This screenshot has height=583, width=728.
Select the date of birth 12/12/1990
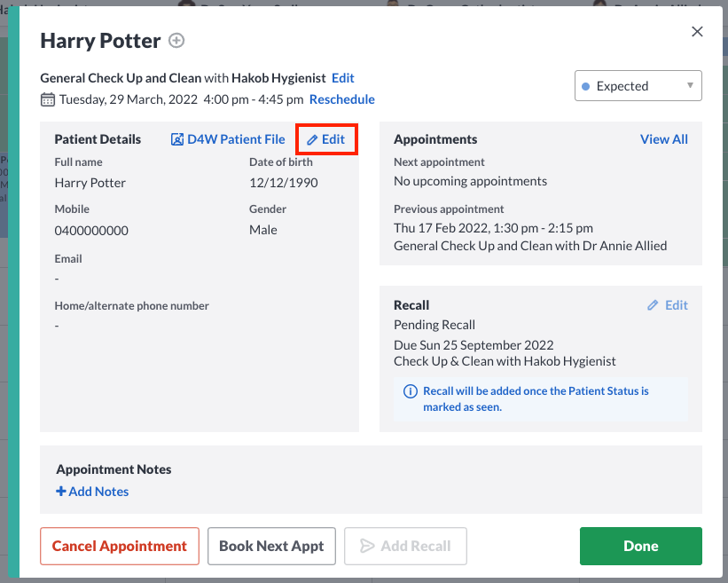point(283,183)
